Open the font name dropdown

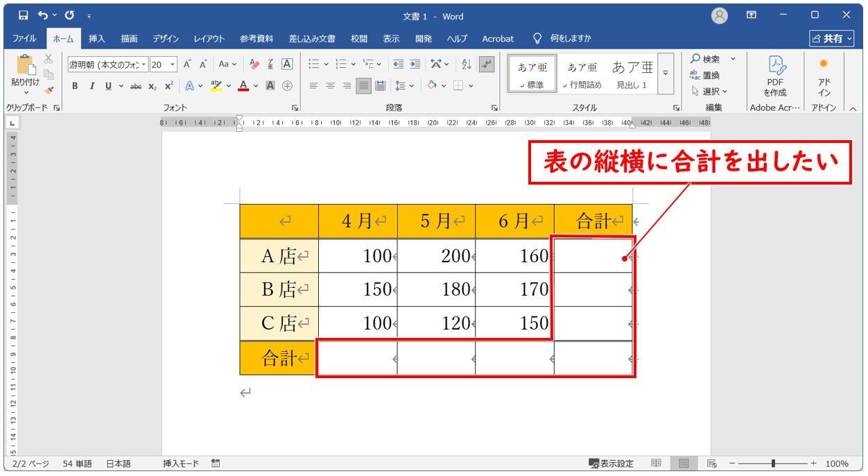(144, 65)
